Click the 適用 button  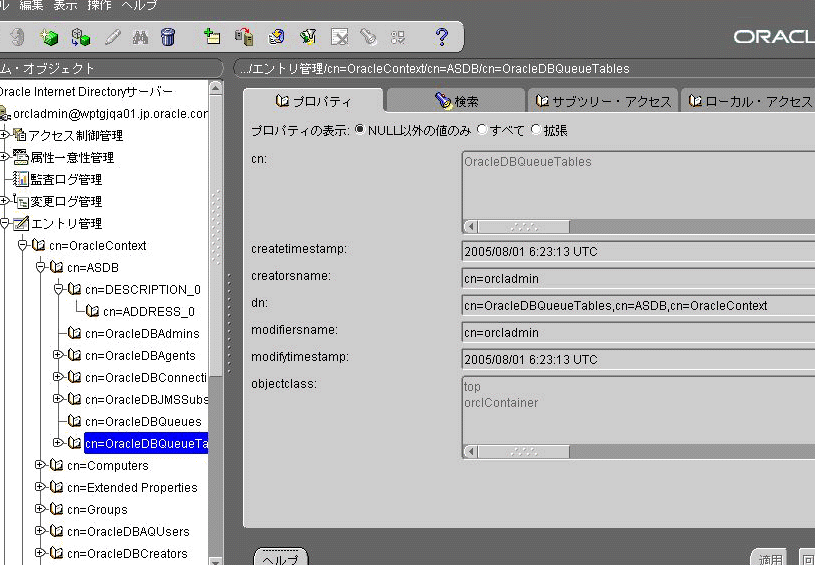(770, 558)
